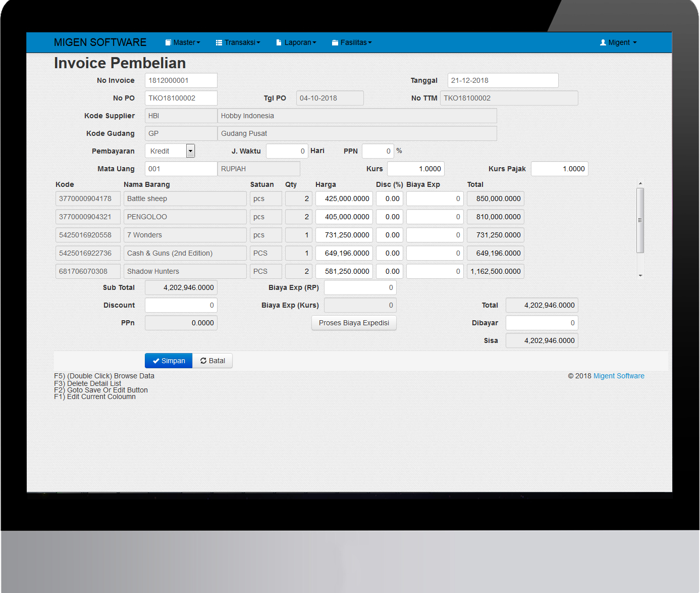Screen dimensions: 700x593
Task: Click the checkmark icon on Simpan
Action: [x=156, y=361]
